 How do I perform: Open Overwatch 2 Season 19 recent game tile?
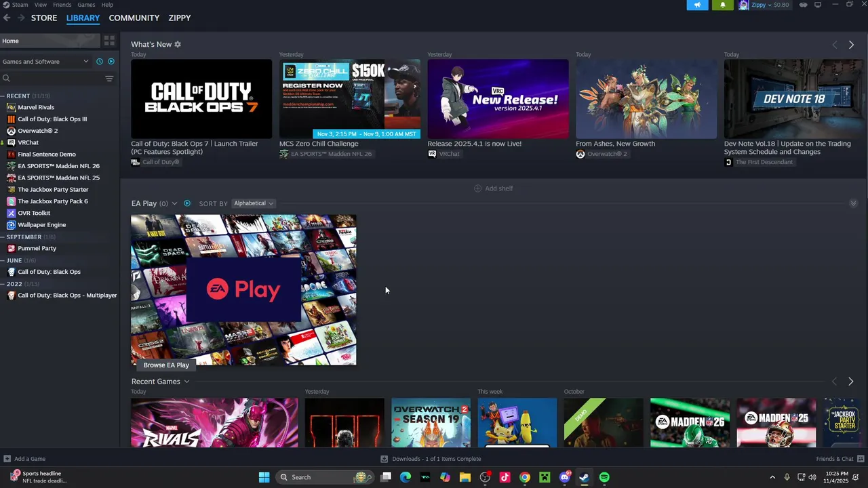(431, 423)
